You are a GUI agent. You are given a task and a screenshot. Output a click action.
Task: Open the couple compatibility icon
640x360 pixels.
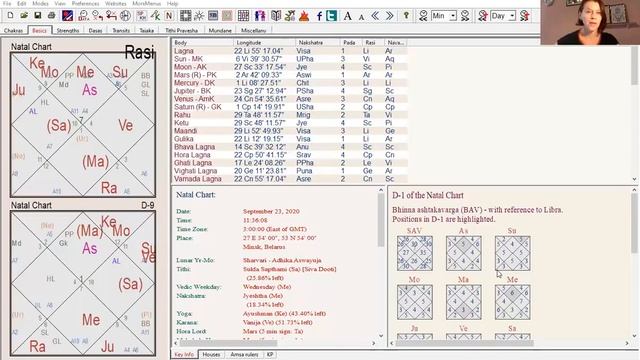[260, 16]
